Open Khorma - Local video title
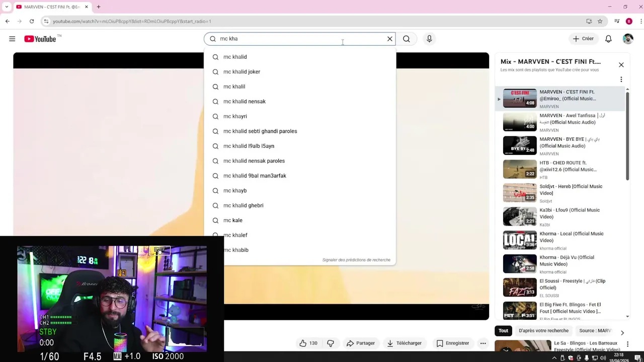The image size is (644, 362). (x=571, y=237)
